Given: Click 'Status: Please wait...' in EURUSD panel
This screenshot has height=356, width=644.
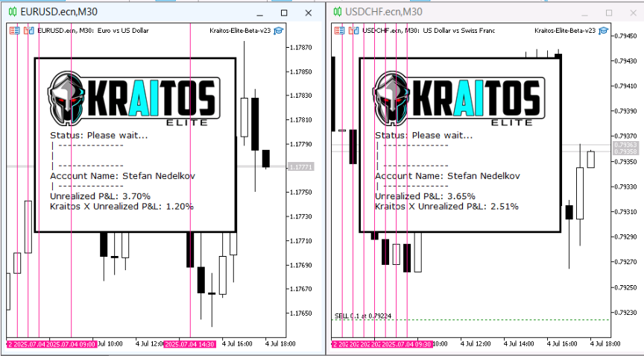Looking at the screenshot, I should (98, 135).
